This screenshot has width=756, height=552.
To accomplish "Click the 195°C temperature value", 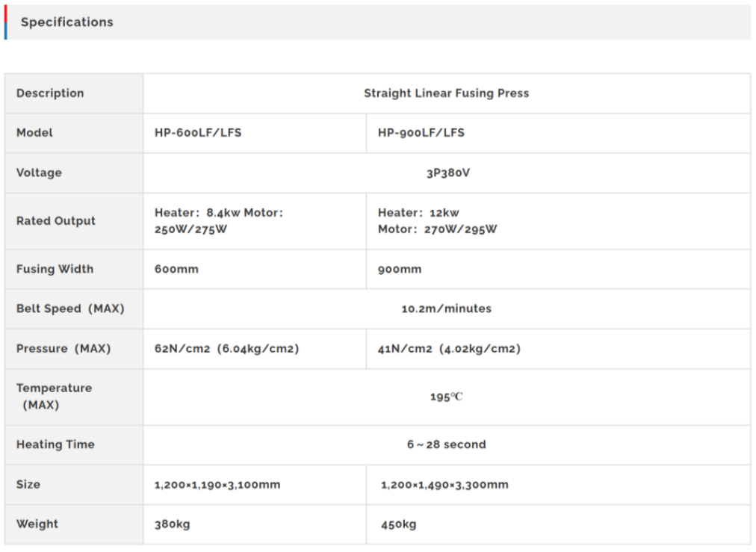I will pyautogui.click(x=446, y=397).
